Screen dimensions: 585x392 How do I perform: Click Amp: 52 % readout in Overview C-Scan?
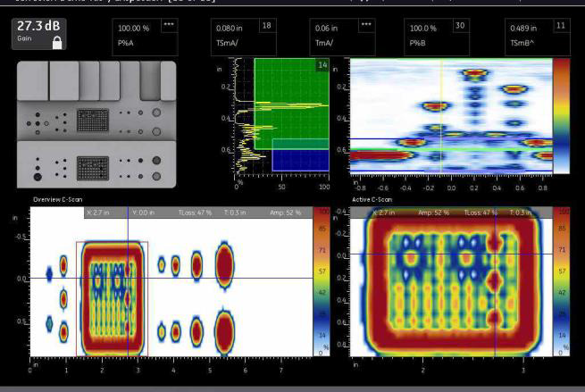point(286,213)
